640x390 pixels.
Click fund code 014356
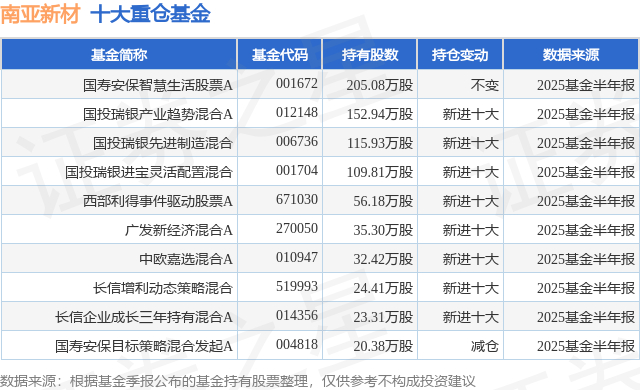coord(297,315)
